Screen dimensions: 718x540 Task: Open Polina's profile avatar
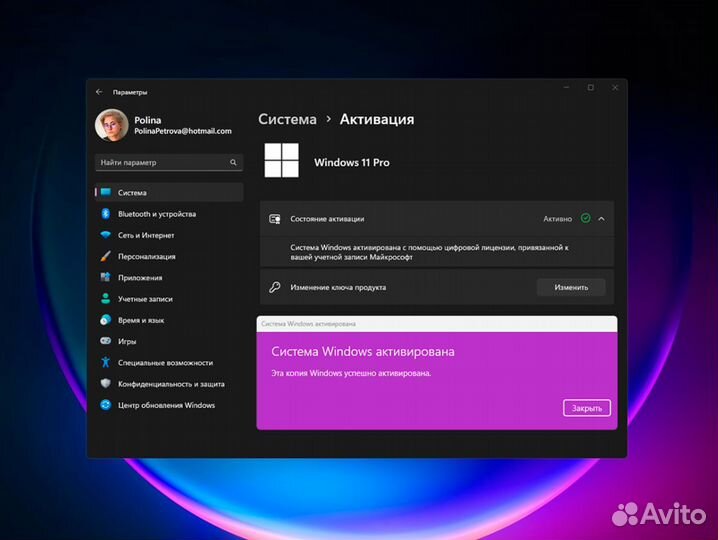pos(111,125)
